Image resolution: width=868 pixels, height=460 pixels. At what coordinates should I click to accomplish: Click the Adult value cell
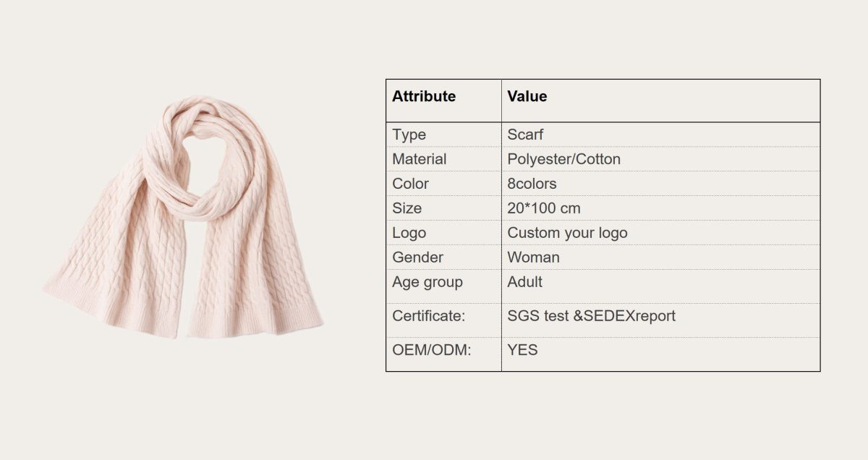(x=524, y=282)
